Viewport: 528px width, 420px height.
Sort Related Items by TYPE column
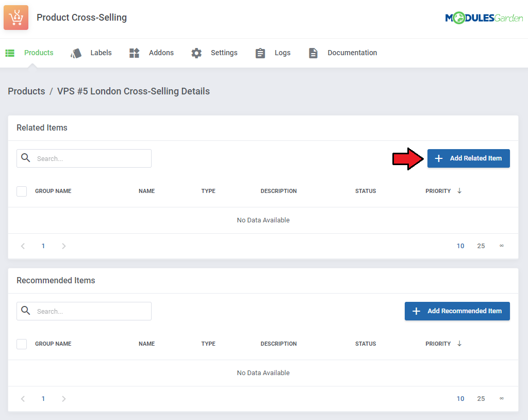click(208, 191)
